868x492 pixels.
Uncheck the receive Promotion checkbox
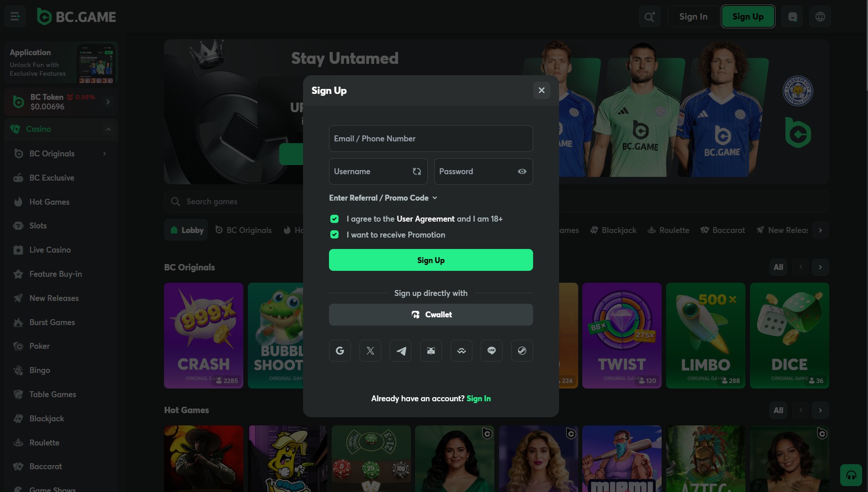[334, 235]
